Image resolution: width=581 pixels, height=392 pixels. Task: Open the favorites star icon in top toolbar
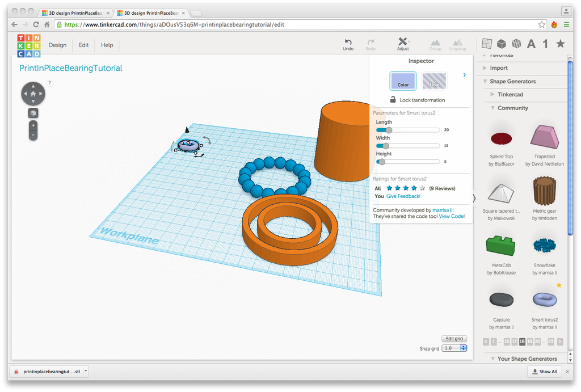pos(561,44)
